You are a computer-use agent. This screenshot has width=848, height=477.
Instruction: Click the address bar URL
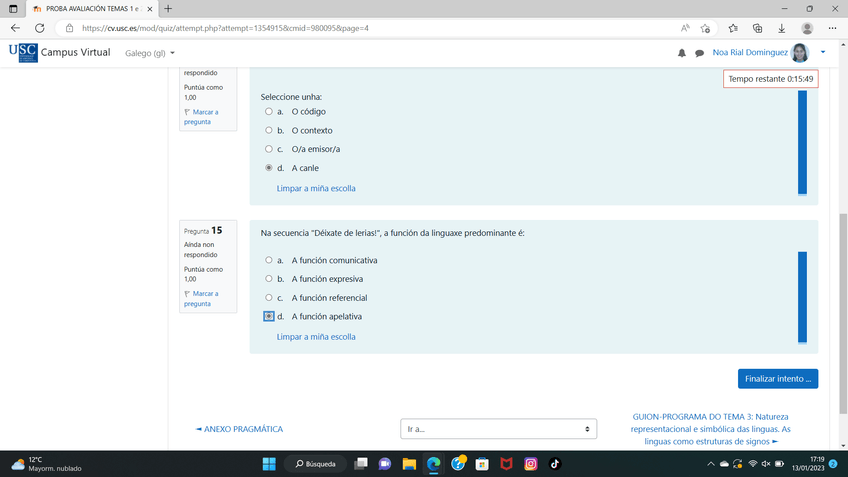coord(225,28)
